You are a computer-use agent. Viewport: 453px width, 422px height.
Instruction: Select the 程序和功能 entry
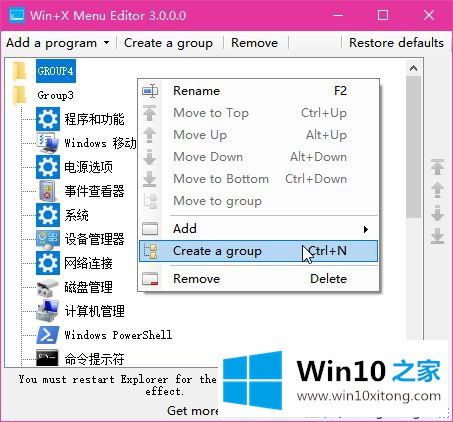coord(94,119)
